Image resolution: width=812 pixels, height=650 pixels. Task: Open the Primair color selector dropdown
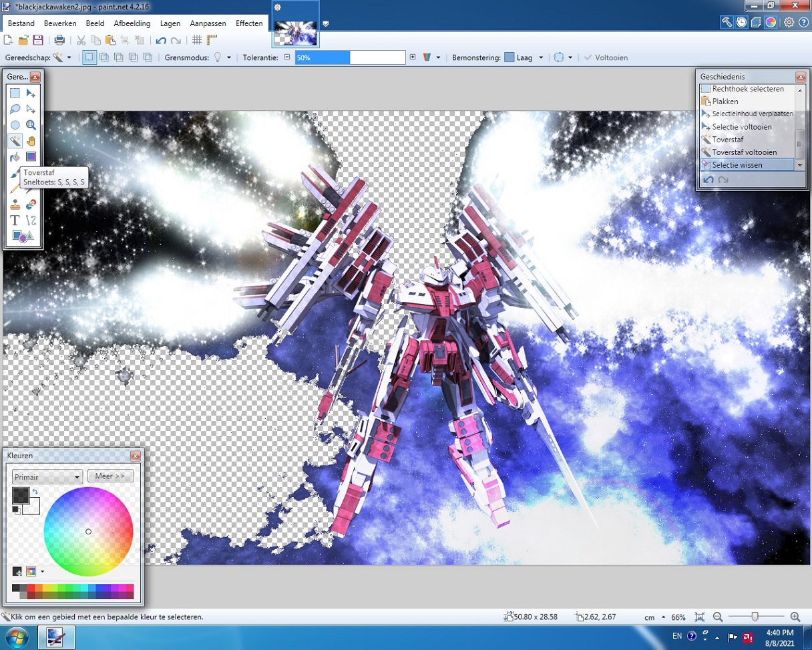[47, 477]
